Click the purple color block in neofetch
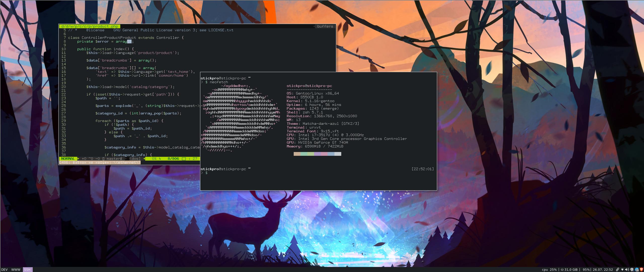Screen dimensions: 644x272 (x=317, y=154)
